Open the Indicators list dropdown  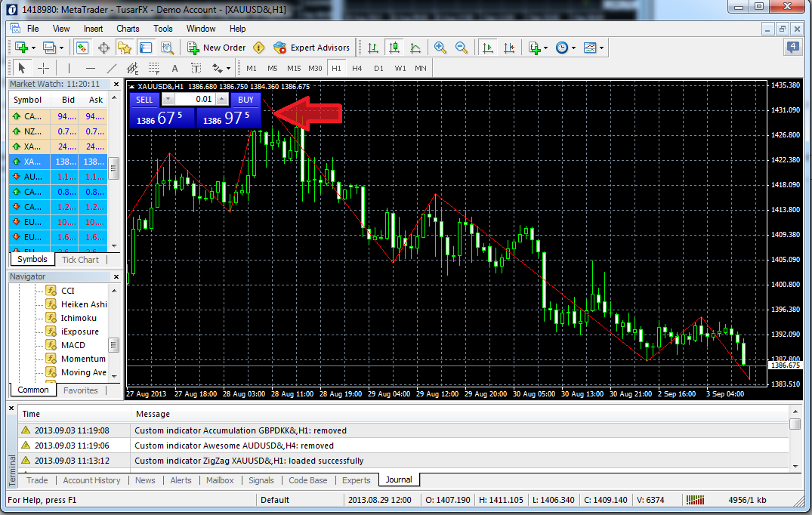pyautogui.click(x=538, y=48)
